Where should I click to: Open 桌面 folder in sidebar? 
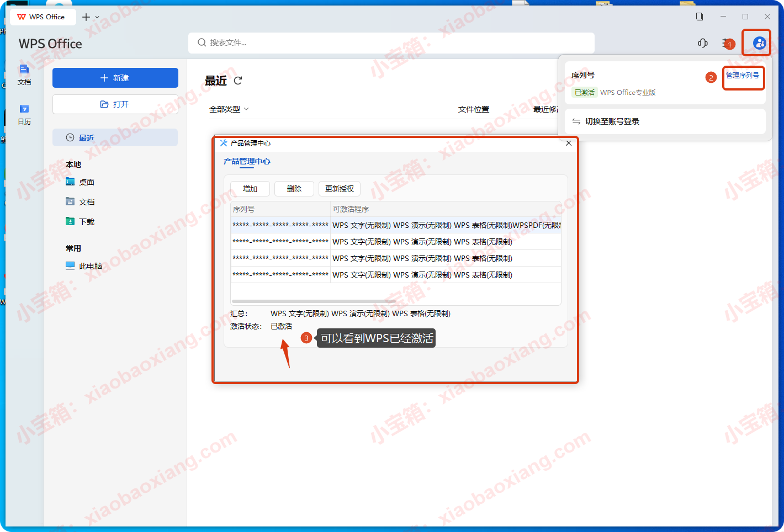pyautogui.click(x=86, y=182)
